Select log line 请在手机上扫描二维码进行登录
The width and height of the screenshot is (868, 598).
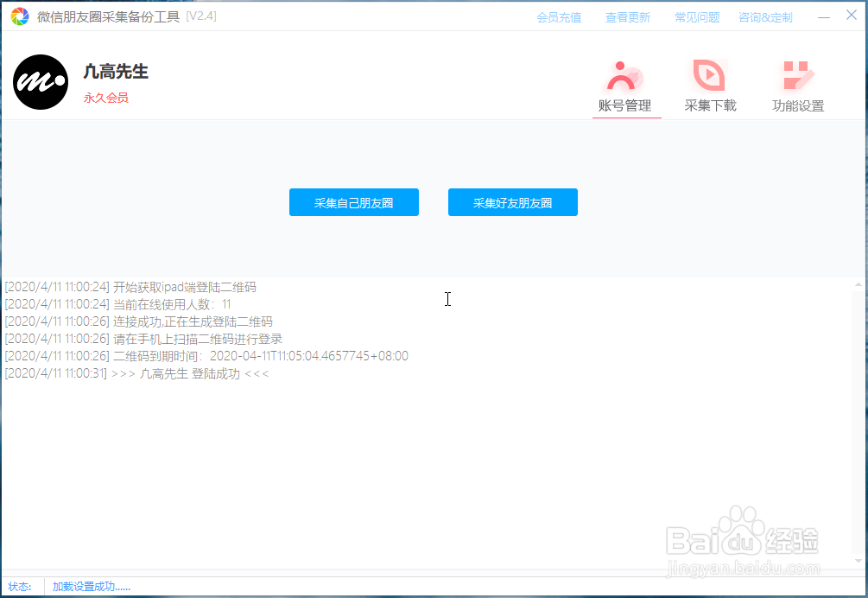click(143, 338)
